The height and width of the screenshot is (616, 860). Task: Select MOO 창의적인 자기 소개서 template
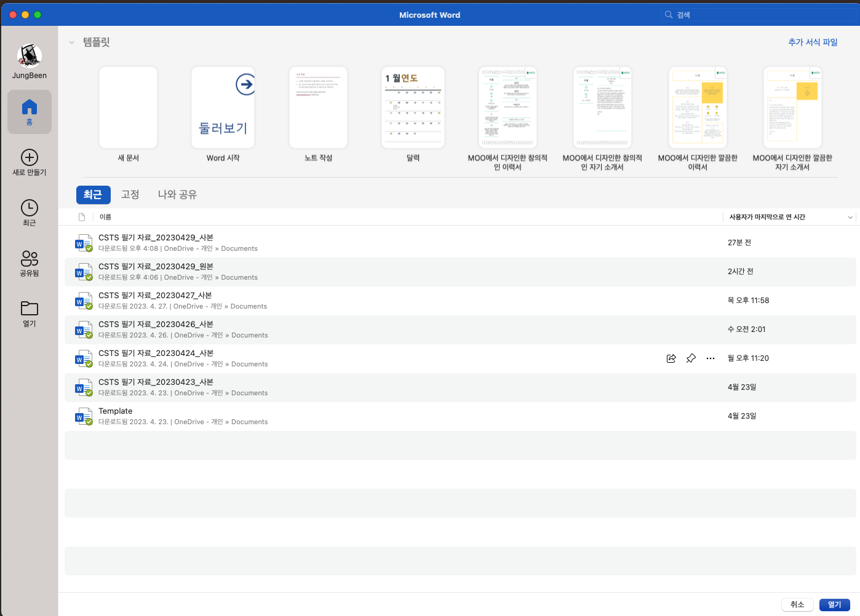coord(602,108)
